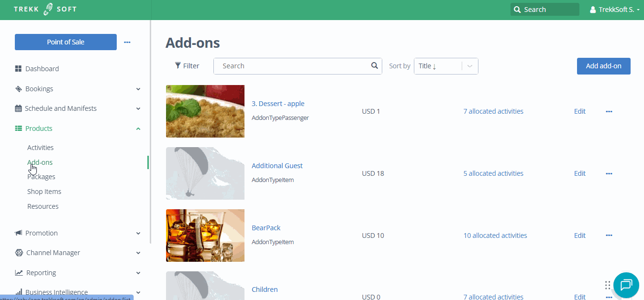644x300 pixels.
Task: Open 7 allocated activities for Dessert - apple
Action: click(493, 111)
